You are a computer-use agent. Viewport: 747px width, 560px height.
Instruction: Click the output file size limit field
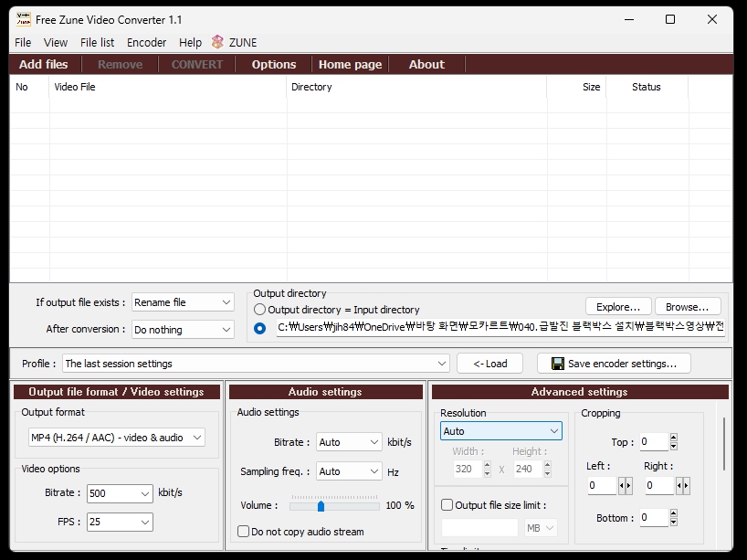[x=479, y=528]
